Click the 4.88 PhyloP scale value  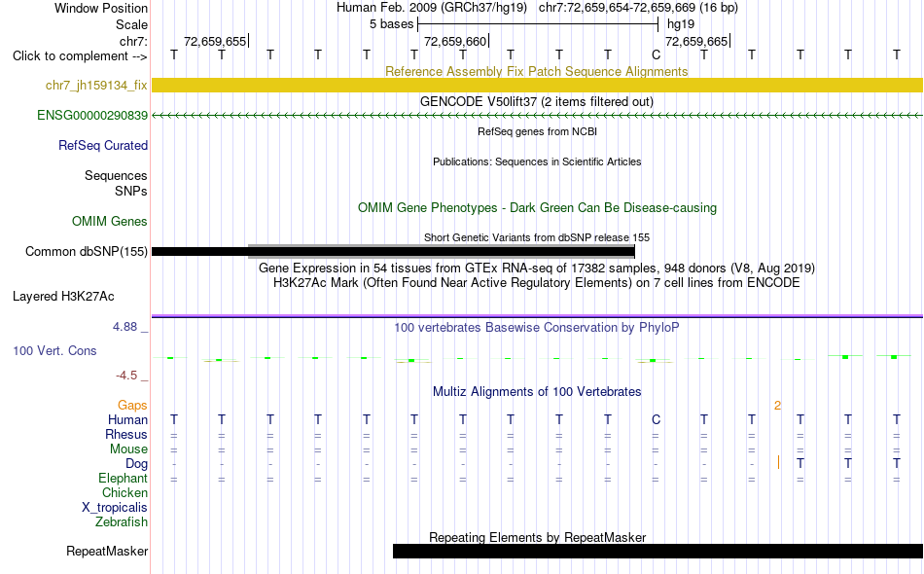point(124,327)
